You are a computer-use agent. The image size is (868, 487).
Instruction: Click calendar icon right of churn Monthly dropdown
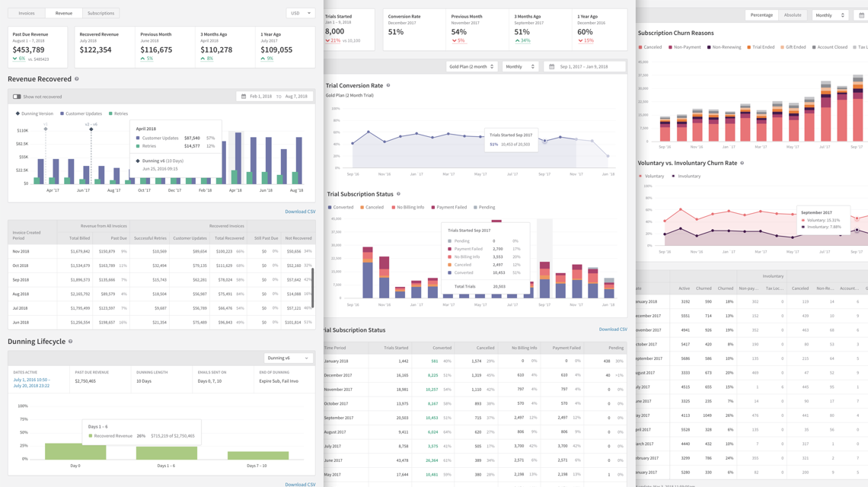(x=862, y=15)
